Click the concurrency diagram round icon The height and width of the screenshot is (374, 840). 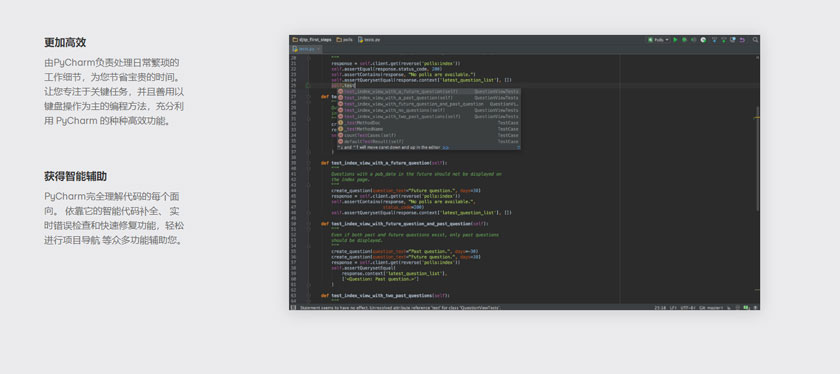[x=703, y=40]
